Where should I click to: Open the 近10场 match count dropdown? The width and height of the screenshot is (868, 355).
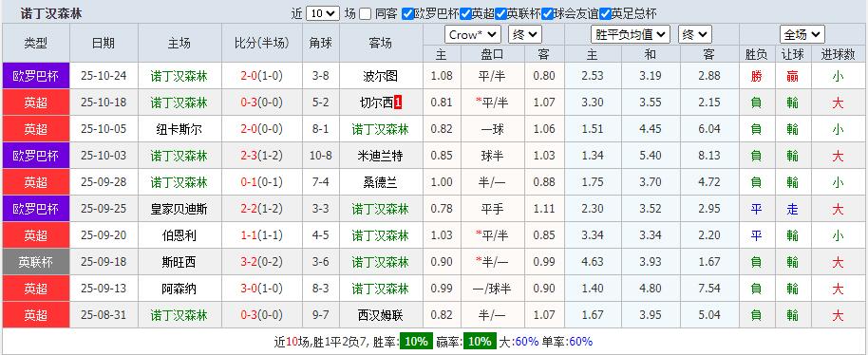[x=323, y=13]
